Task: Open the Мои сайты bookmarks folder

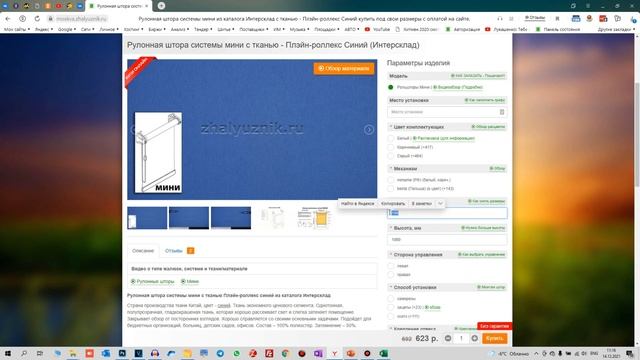Action: coord(17,29)
